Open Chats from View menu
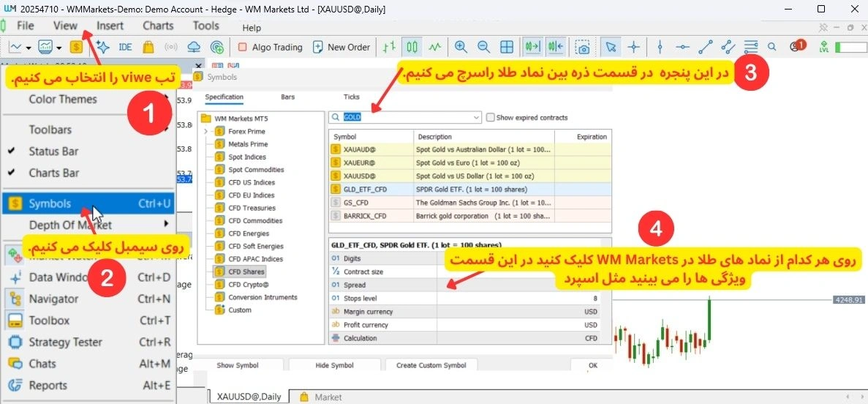The height and width of the screenshot is (404, 868). (x=88, y=364)
